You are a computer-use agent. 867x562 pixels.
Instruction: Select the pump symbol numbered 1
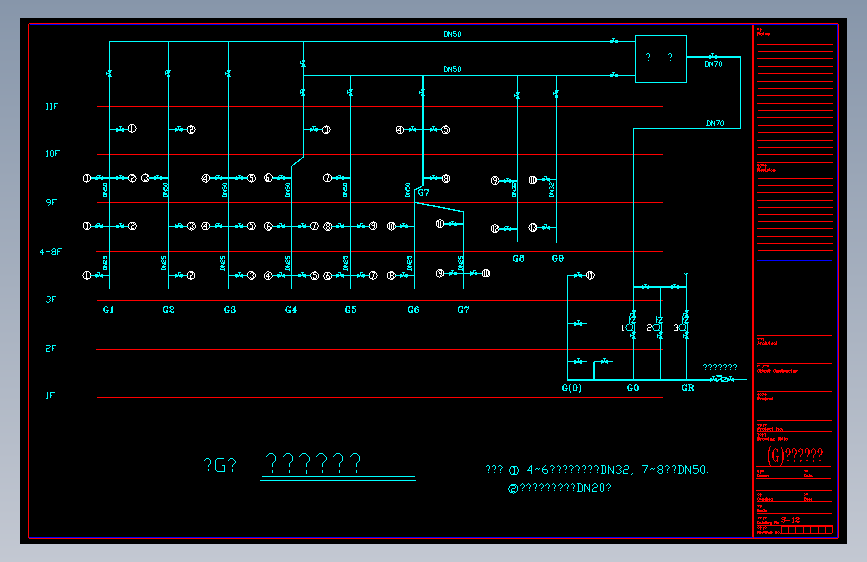[x=631, y=328]
